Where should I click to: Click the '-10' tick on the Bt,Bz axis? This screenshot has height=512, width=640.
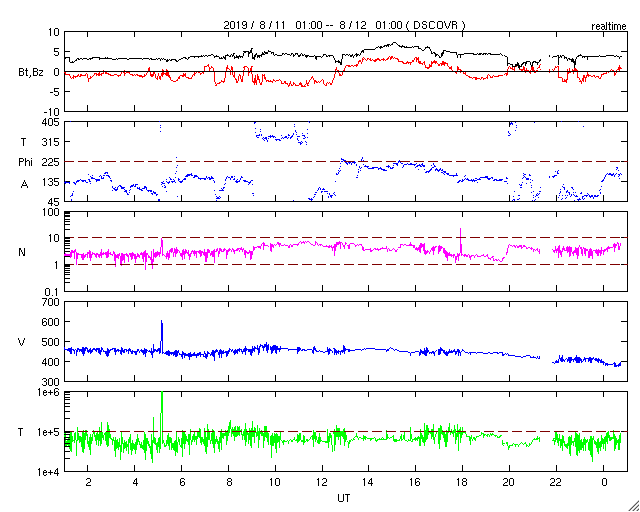pyautogui.click(x=51, y=111)
